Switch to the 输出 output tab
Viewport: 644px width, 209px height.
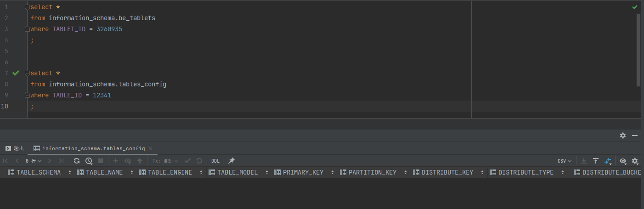15,148
